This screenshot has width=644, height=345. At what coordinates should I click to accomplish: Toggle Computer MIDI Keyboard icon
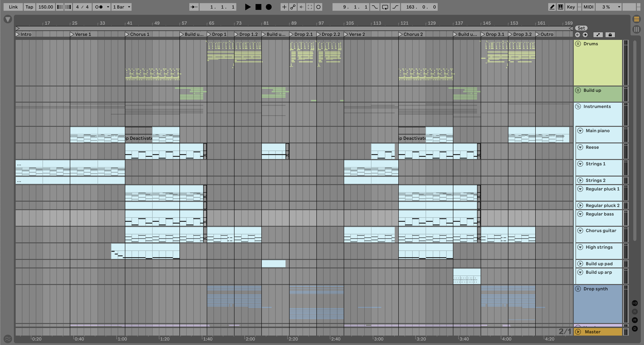click(x=561, y=7)
